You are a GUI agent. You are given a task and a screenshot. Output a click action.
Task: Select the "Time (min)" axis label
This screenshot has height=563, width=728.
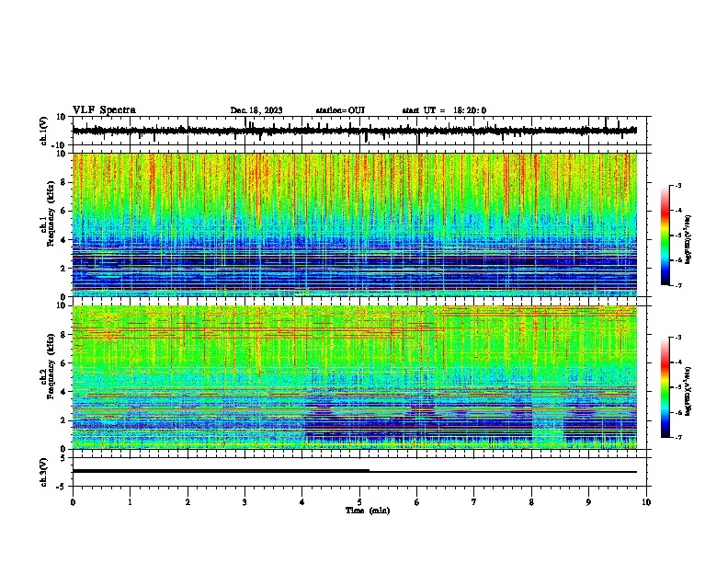[x=368, y=511]
